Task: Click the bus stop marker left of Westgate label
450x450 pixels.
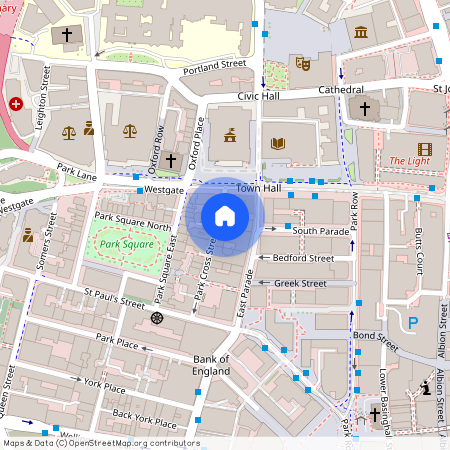Action: [x=140, y=191]
